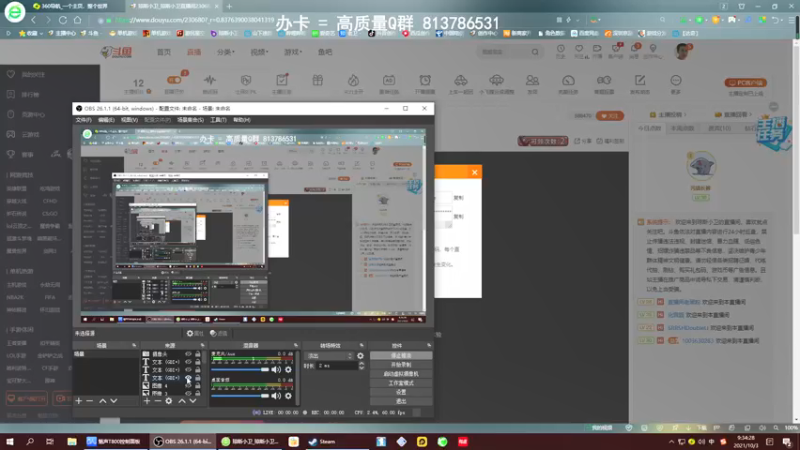Toggle lock on the 图像 3 source
Screen dimensions: 800x450
click(198, 393)
